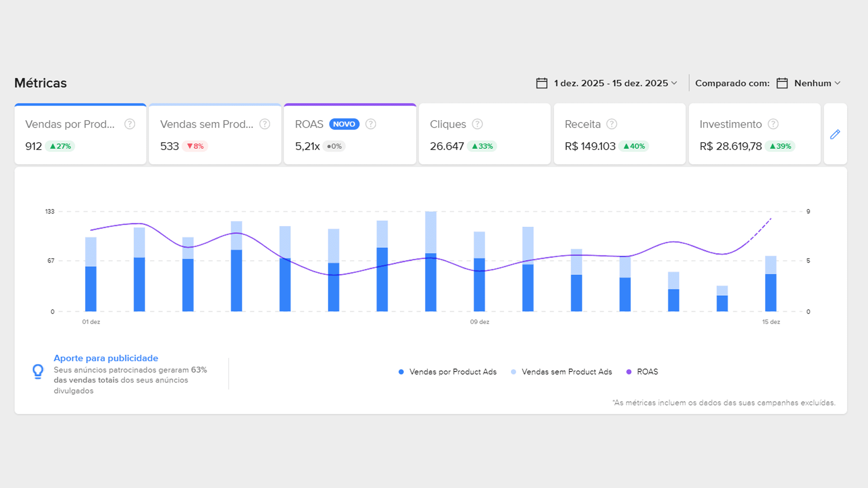Open Aporte para publicidade link
Screen dimensions: 868x488
point(106,358)
